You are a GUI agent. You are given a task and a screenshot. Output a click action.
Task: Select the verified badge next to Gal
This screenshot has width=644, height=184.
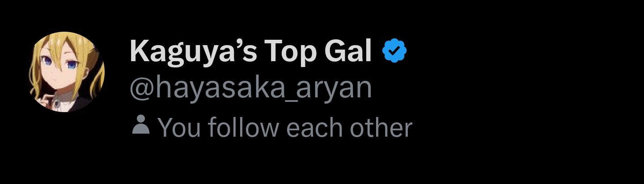pyautogui.click(x=394, y=51)
